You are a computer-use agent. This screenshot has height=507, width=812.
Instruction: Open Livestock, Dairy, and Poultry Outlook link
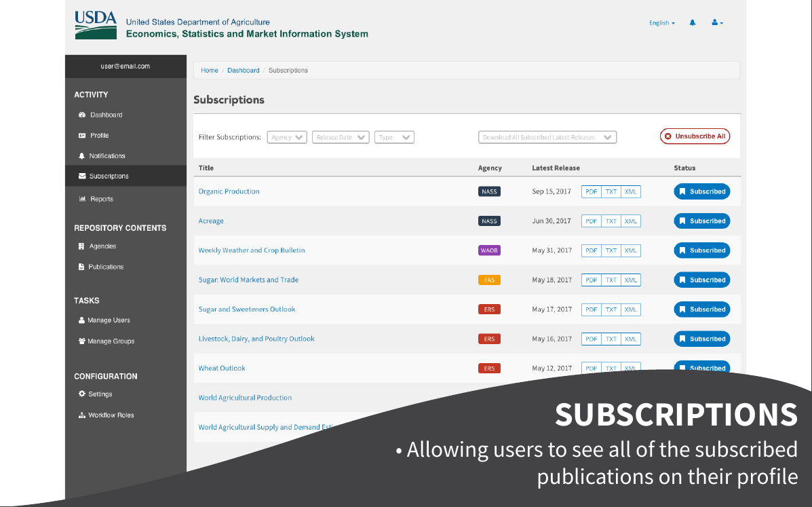[x=256, y=339]
